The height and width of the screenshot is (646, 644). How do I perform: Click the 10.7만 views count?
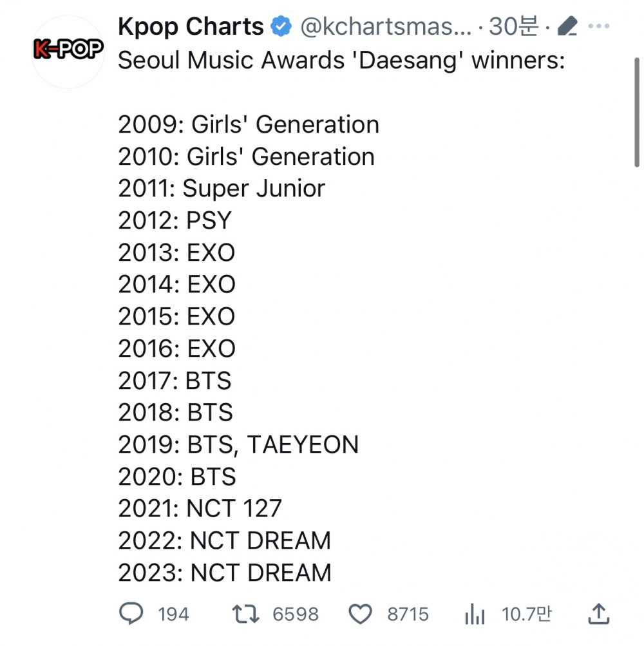click(x=526, y=614)
